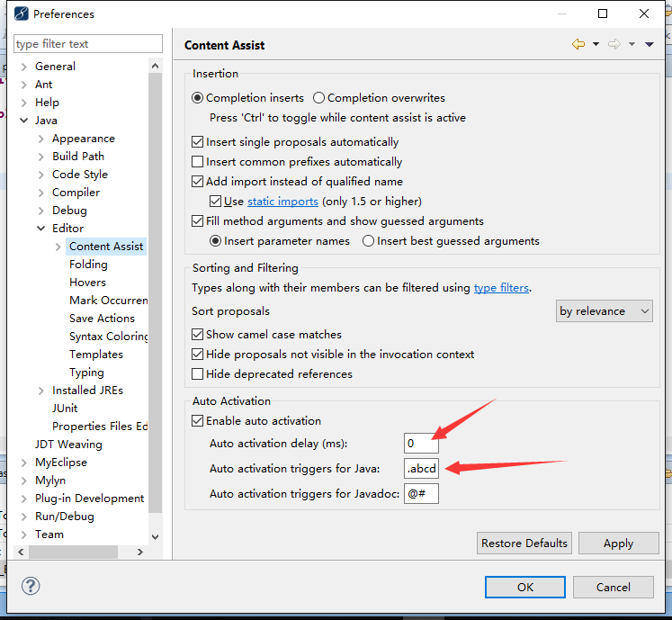The image size is (672, 620).
Task: Toggle Insert single proposals automatically
Action: [x=197, y=142]
